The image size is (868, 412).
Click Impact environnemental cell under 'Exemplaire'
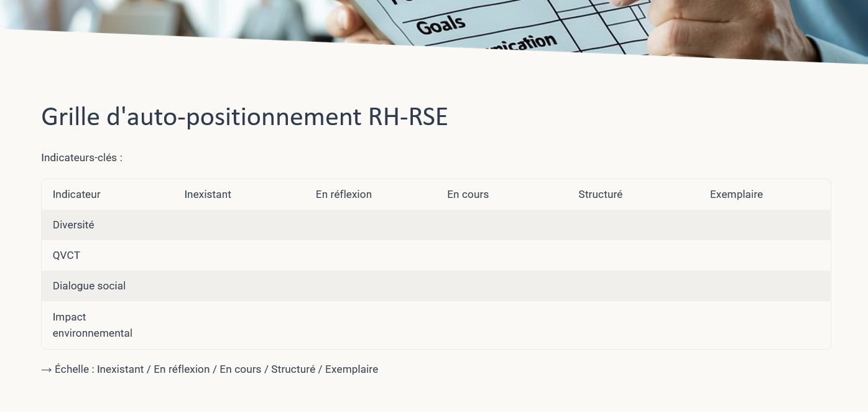pyautogui.click(x=765, y=325)
